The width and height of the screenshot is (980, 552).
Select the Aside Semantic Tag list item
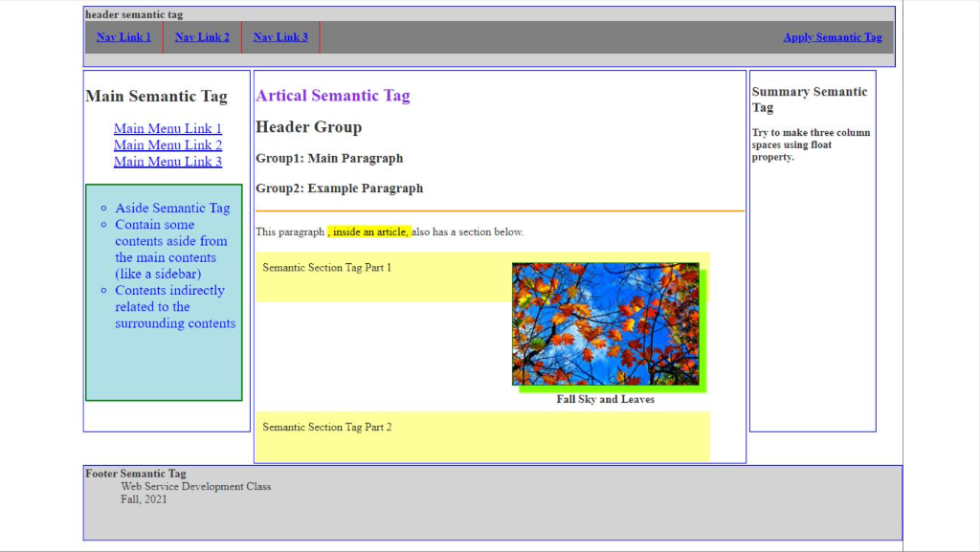(x=172, y=208)
